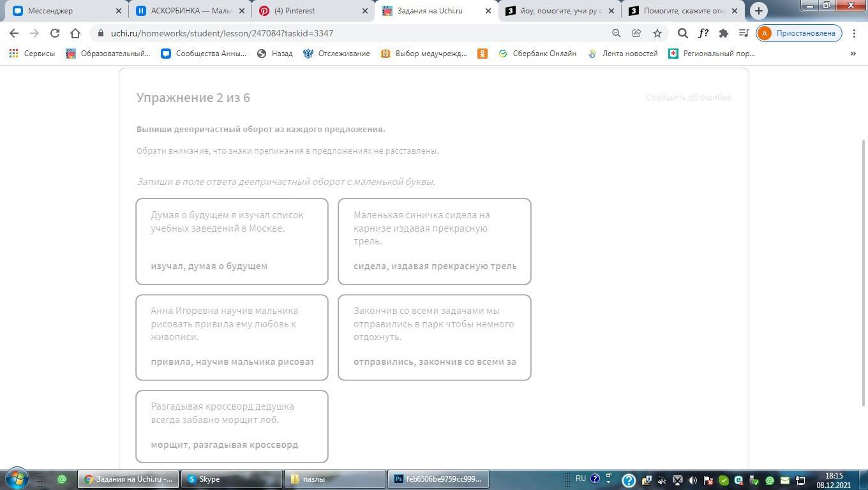Expand the hidden bookmarks chevron
The width and height of the screenshot is (868, 490).
[853, 54]
